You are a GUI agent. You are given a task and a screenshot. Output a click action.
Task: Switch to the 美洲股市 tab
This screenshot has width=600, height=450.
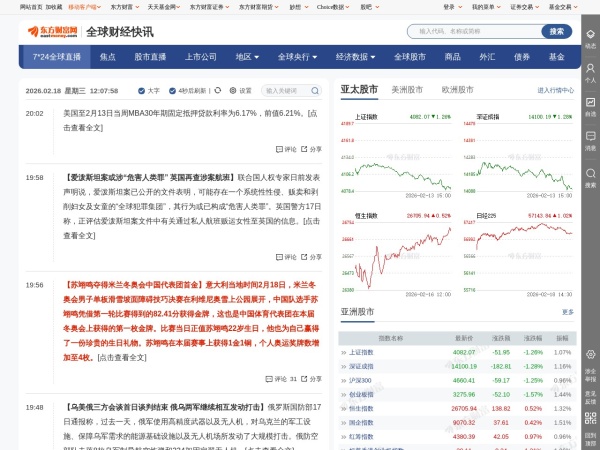(x=409, y=89)
